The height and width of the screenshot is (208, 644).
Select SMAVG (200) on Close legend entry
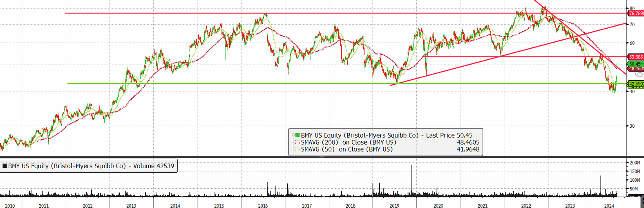pyautogui.click(x=349, y=142)
